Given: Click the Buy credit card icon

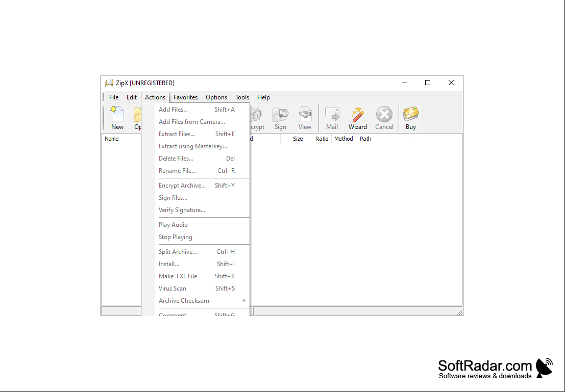Looking at the screenshot, I should [411, 118].
